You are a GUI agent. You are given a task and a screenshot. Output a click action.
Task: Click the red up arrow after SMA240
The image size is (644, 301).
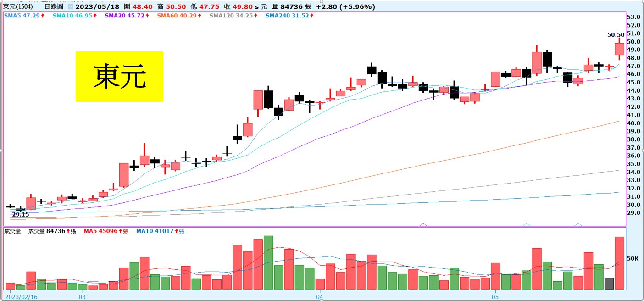click(312, 16)
